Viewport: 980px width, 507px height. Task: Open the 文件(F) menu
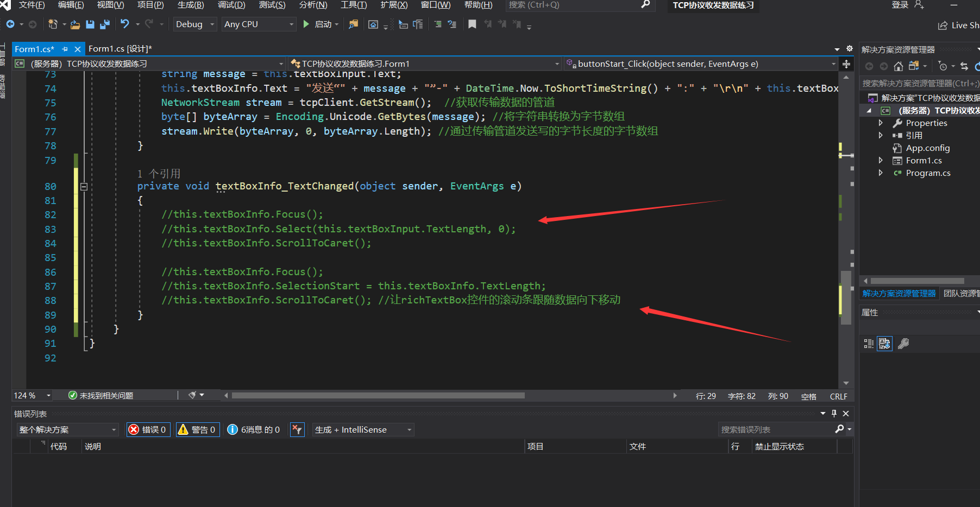(x=32, y=5)
